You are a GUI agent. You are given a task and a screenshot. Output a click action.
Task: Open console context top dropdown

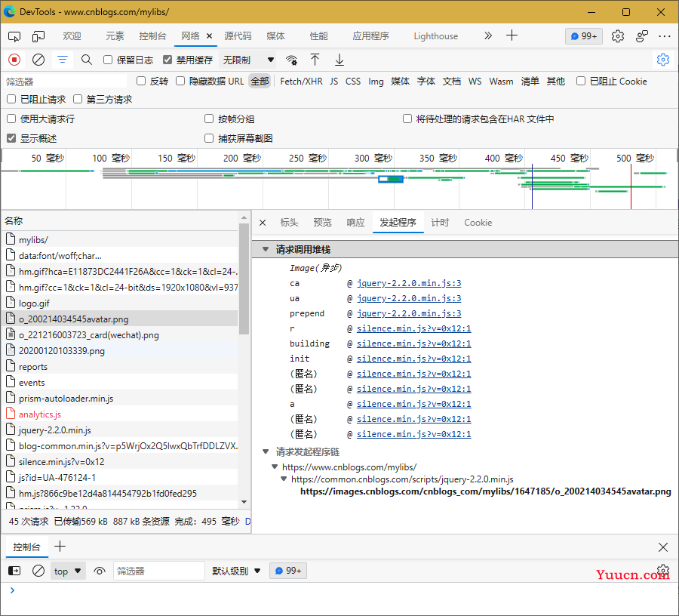point(68,571)
